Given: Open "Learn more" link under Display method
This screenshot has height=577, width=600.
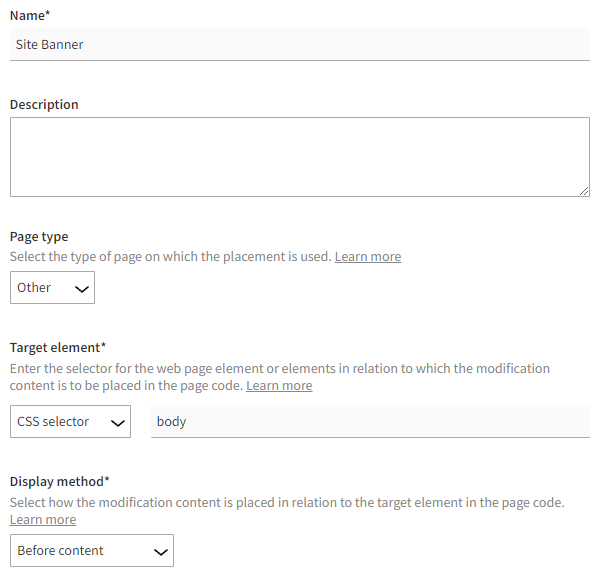Looking at the screenshot, I should tap(43, 520).
